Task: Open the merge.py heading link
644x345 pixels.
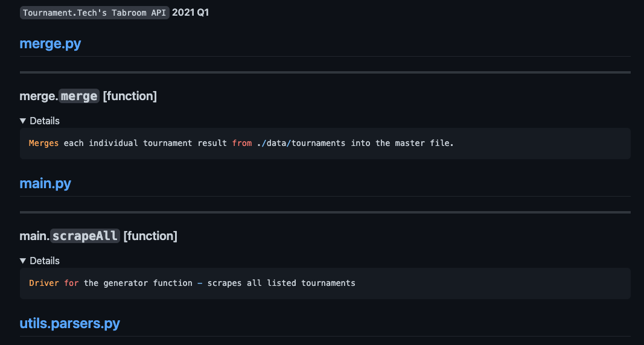Action: click(x=50, y=43)
